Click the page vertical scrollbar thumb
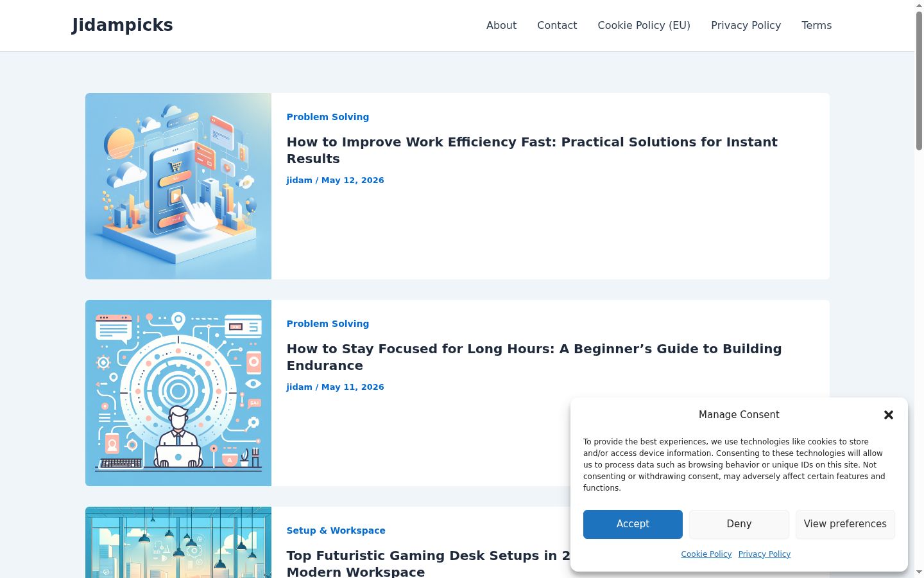This screenshot has width=924, height=578. click(919, 80)
